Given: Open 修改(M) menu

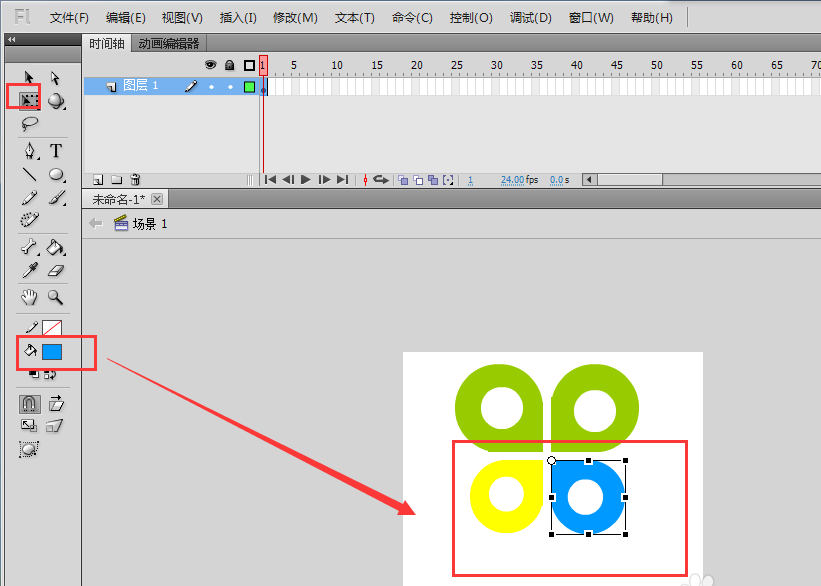Looking at the screenshot, I should tap(295, 18).
